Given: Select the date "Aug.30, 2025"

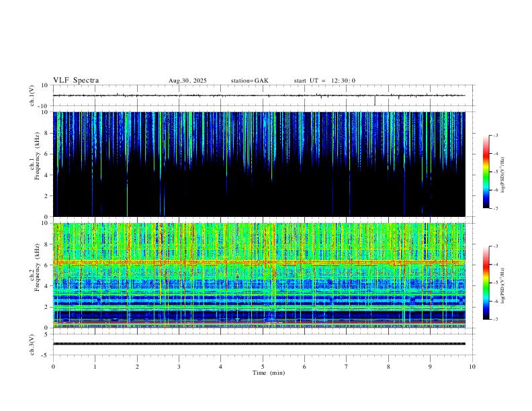Looking at the screenshot, I should click(187, 81).
